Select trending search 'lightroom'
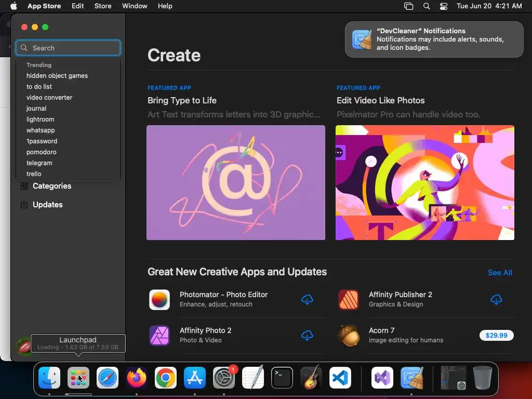Viewport: 532px width, 399px height. (40, 119)
